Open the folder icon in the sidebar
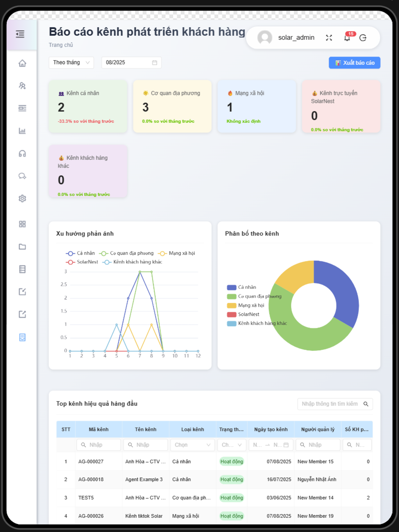 coord(22,246)
